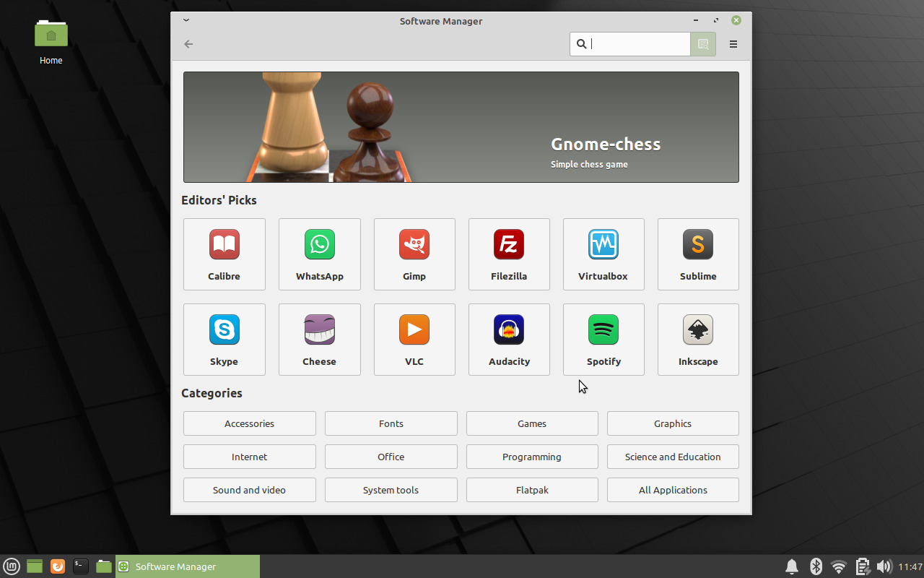Select the WhatsApp icon in Editors' Picks

[x=319, y=245]
